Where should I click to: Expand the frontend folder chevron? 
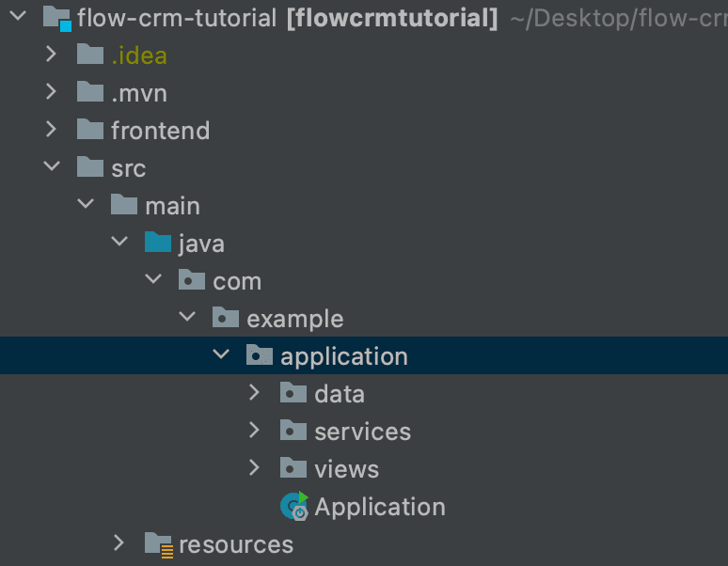point(51,130)
